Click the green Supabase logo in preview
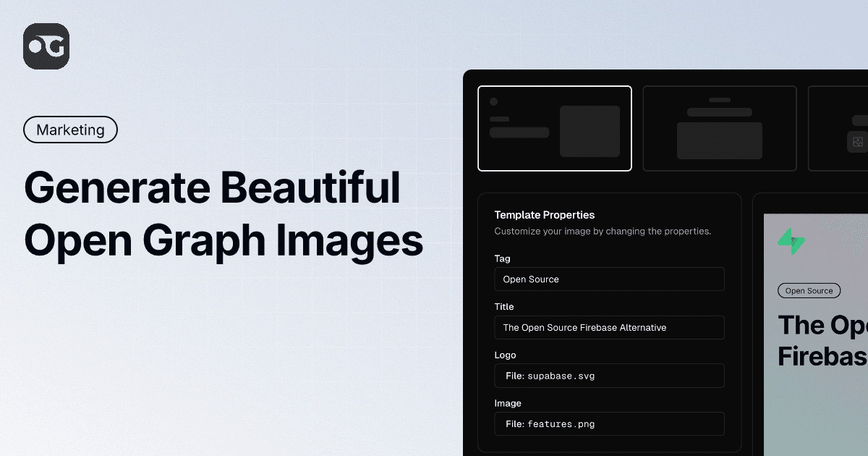 791,241
